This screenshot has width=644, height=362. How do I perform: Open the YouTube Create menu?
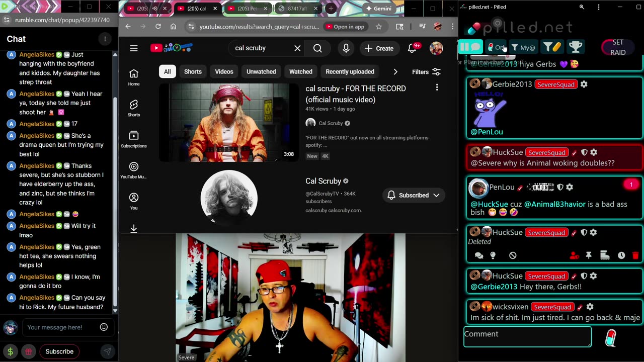pos(379,48)
